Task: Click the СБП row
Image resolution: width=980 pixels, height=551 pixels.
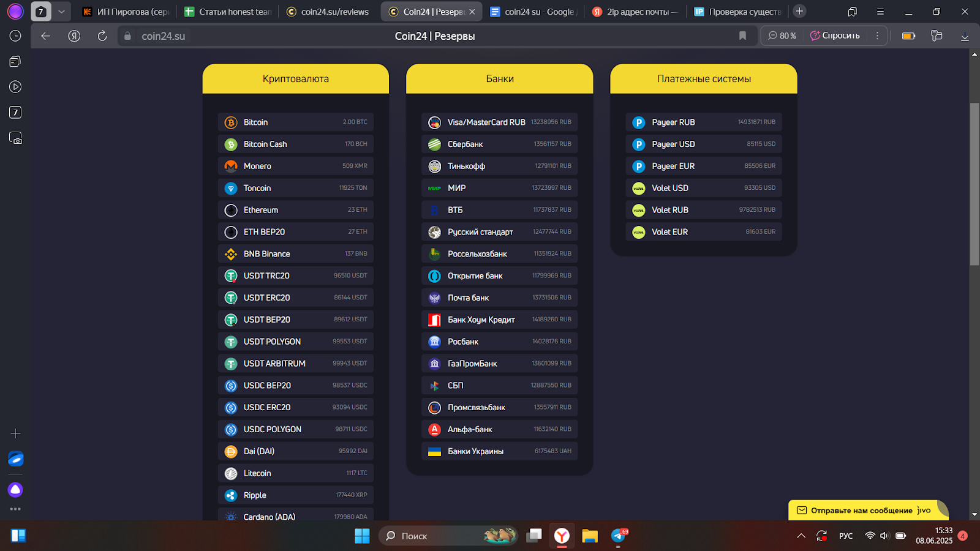Action: [x=500, y=386]
